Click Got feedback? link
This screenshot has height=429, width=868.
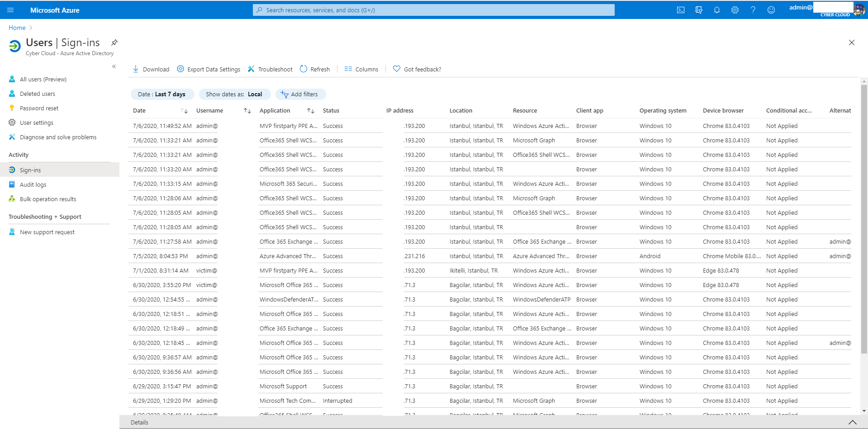(x=417, y=69)
